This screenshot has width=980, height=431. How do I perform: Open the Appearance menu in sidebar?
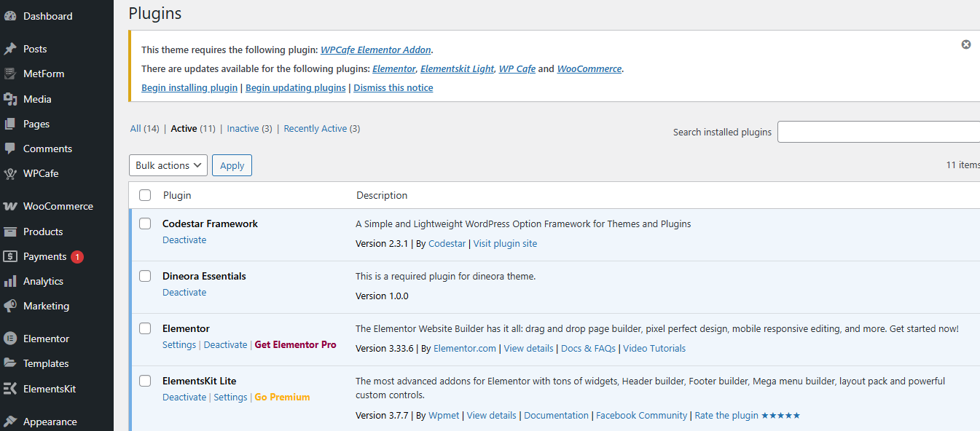(x=50, y=422)
